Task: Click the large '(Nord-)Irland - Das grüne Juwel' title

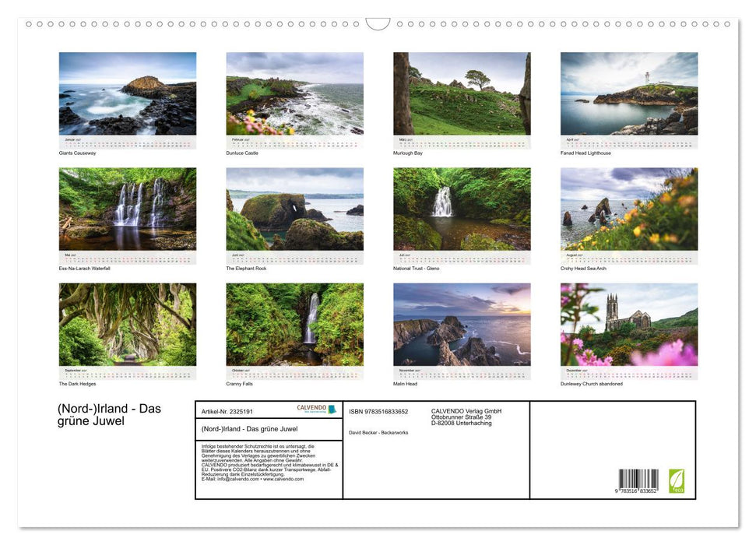Action: pos(109,415)
